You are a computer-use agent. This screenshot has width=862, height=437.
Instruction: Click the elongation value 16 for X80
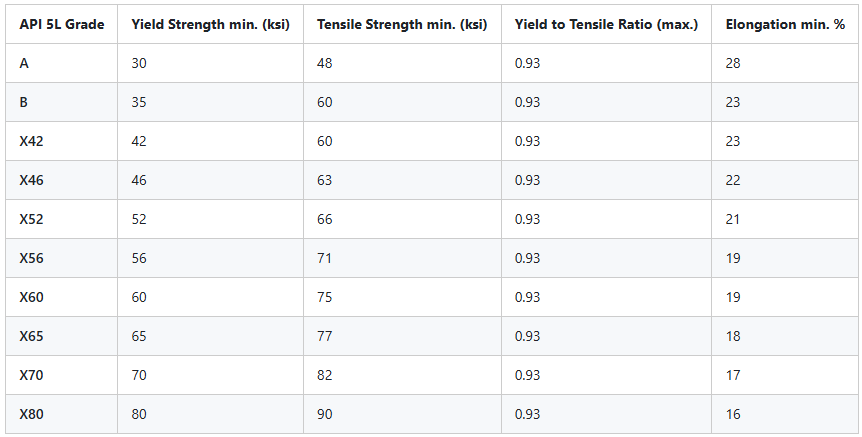click(x=733, y=414)
